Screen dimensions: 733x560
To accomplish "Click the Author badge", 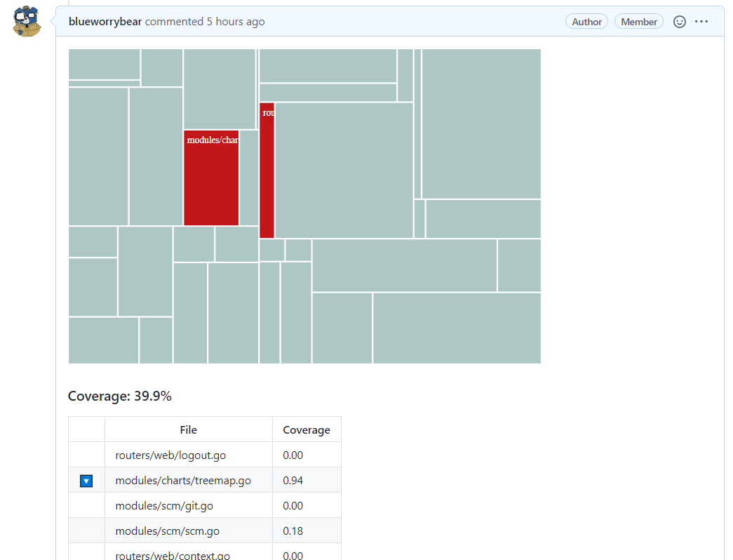I will (x=586, y=22).
